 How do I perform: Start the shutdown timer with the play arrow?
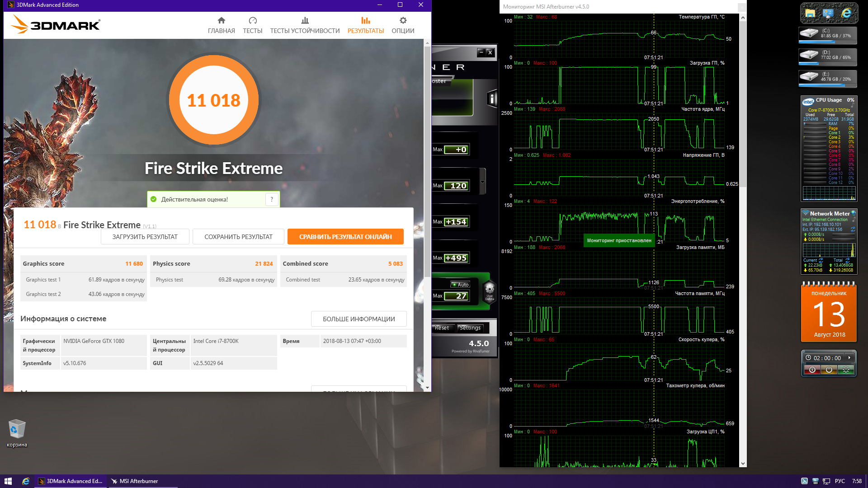click(849, 358)
